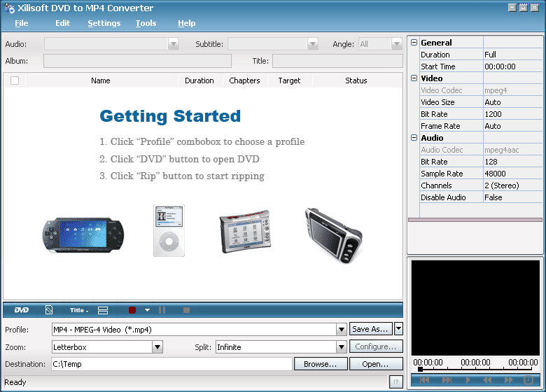This screenshot has width=546, height=392.
Task: Collapse the Audio properties section
Action: (x=414, y=137)
